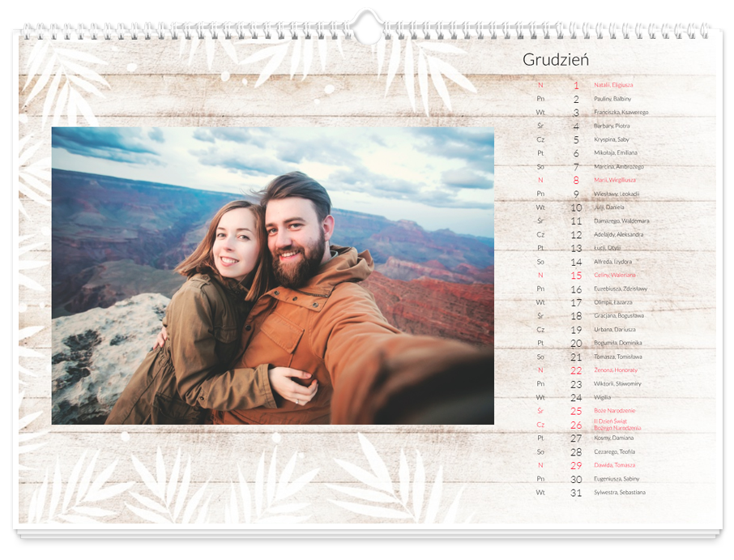
Task: Click the Wigilia entry text
Action: coord(604,398)
